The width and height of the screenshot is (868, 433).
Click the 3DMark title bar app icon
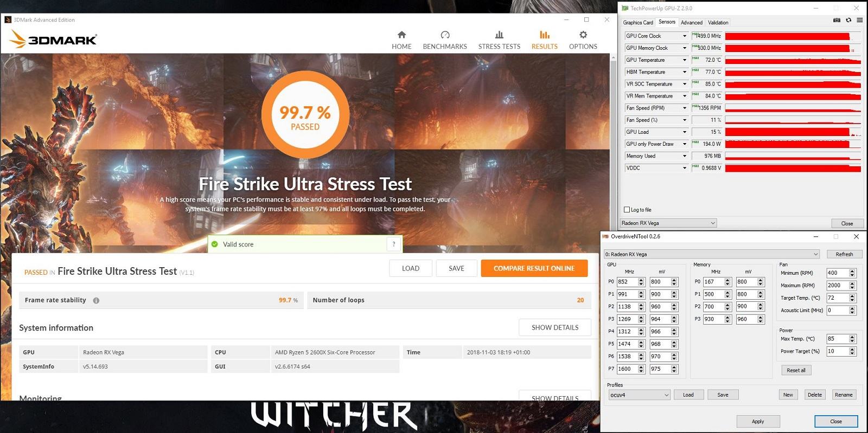point(8,20)
